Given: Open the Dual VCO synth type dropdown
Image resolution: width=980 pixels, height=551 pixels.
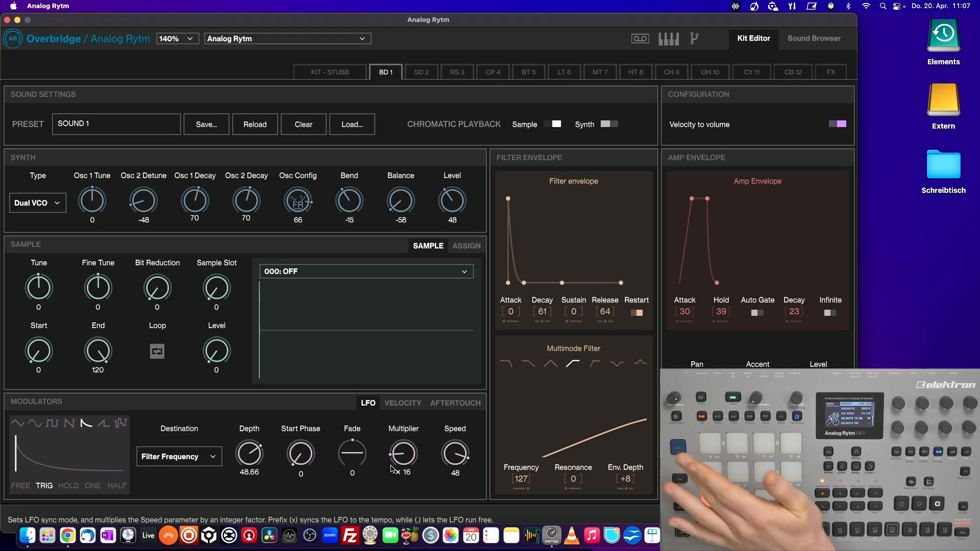Looking at the screenshot, I should (x=38, y=203).
